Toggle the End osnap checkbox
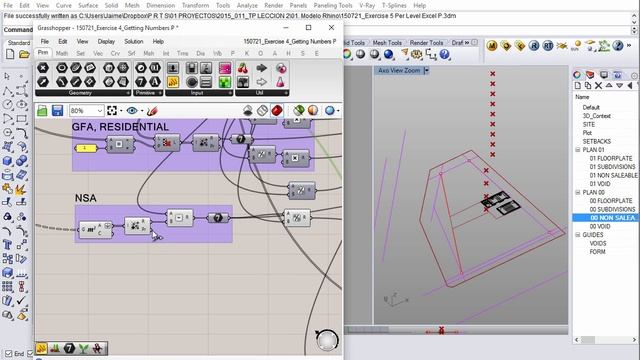640x360 pixels. coord(9,353)
